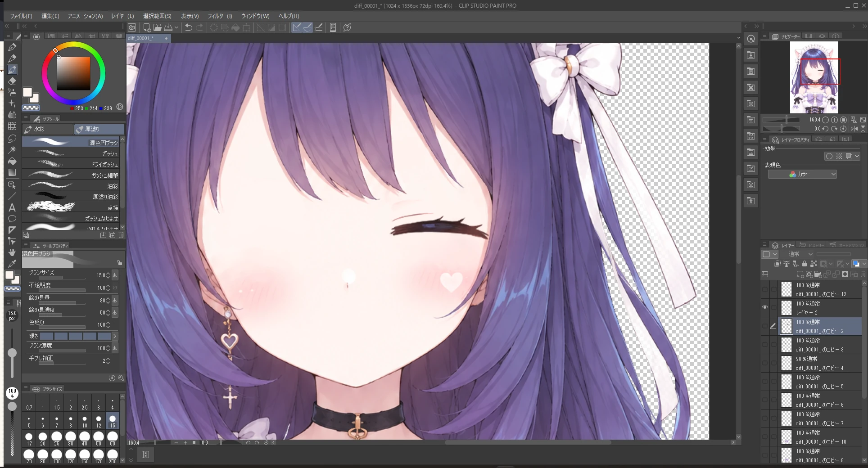
Task: Zoom in using the Navigator plus icon
Action: (834, 120)
